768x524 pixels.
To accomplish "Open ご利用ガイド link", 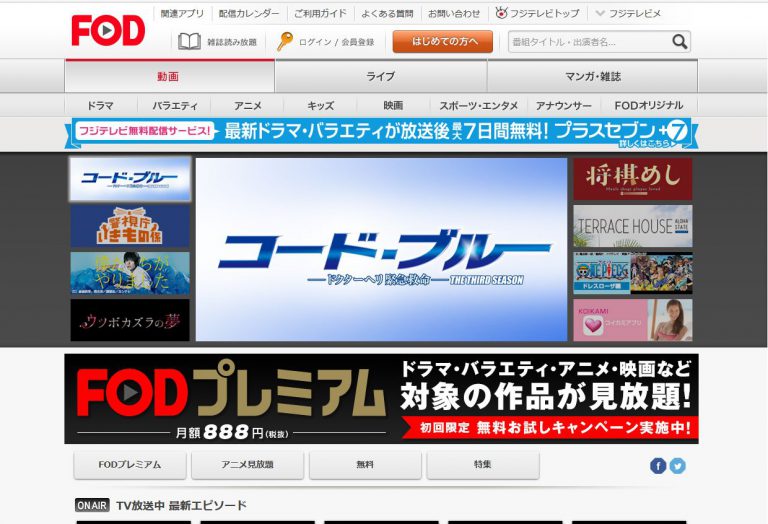I will pyautogui.click(x=320, y=14).
